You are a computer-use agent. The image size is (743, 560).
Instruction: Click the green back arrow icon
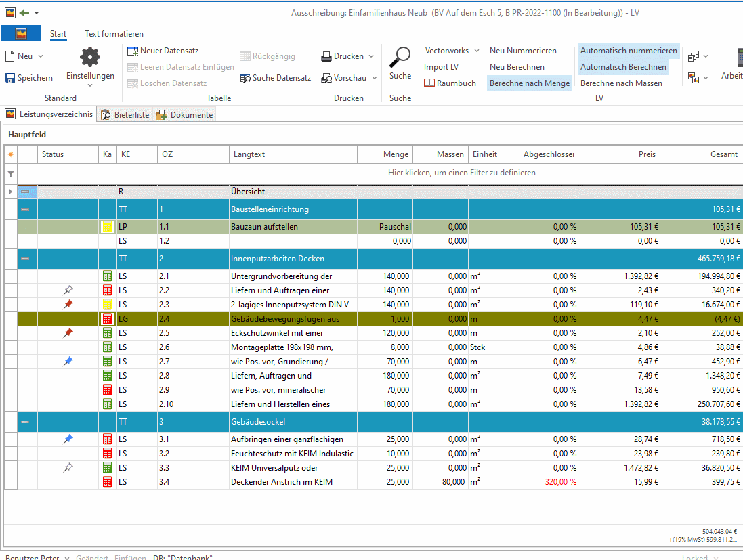24,13
